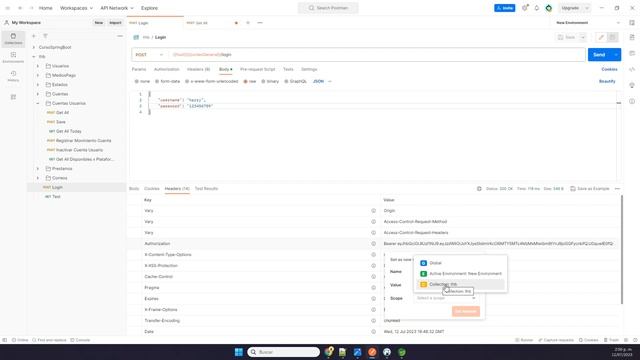Click the Trash icon in status bar
640x360 pixels.
(611, 340)
